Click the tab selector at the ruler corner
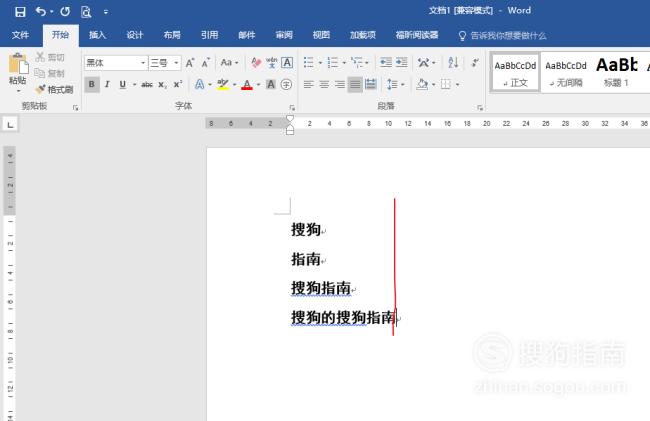650x421 pixels. pos(10,124)
